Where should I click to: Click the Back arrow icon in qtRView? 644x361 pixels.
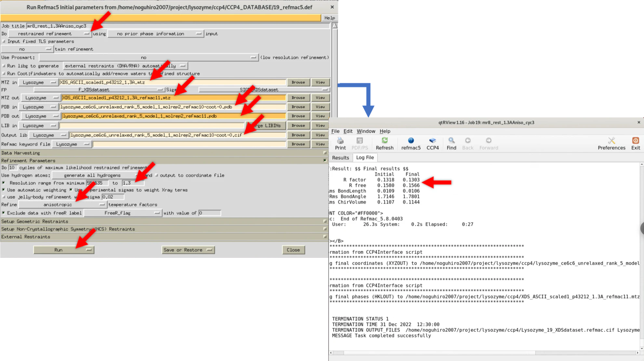(468, 143)
